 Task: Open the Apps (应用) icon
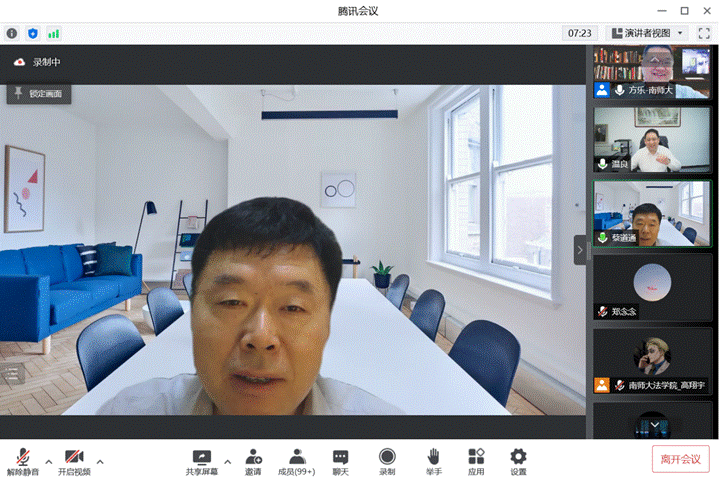coord(476,461)
